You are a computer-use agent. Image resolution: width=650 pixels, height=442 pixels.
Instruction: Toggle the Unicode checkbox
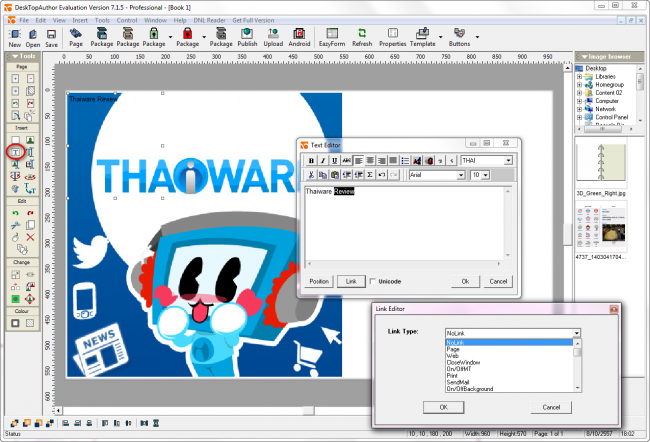click(x=372, y=281)
